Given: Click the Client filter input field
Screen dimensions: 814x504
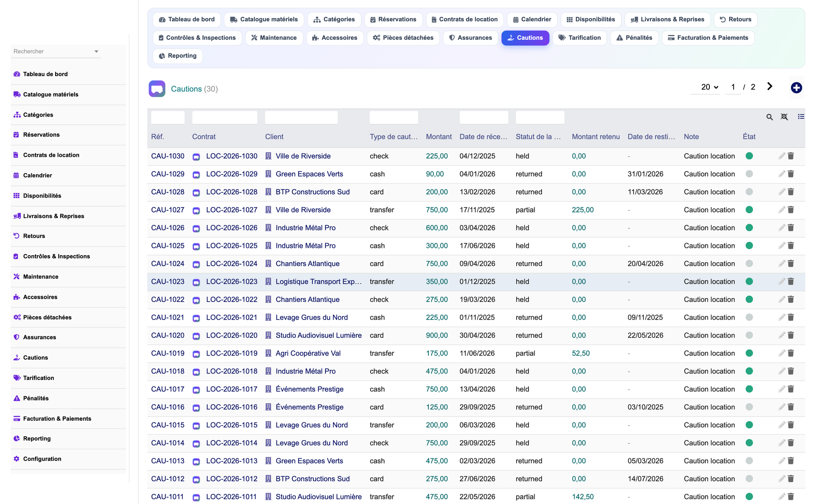Looking at the screenshot, I should coord(301,118).
